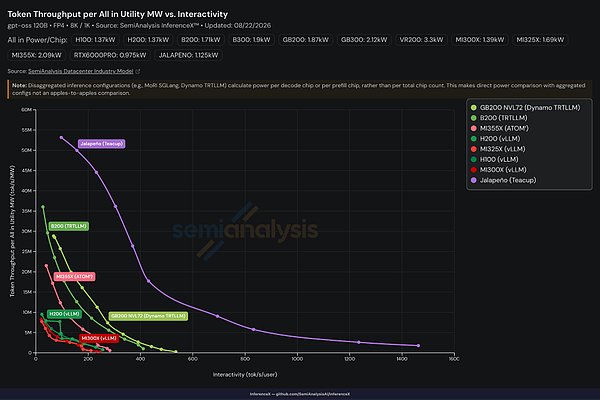Viewport: 600px width, 400px height.
Task: Click the MI355X: 2.09kW power chip
Action: point(36,55)
